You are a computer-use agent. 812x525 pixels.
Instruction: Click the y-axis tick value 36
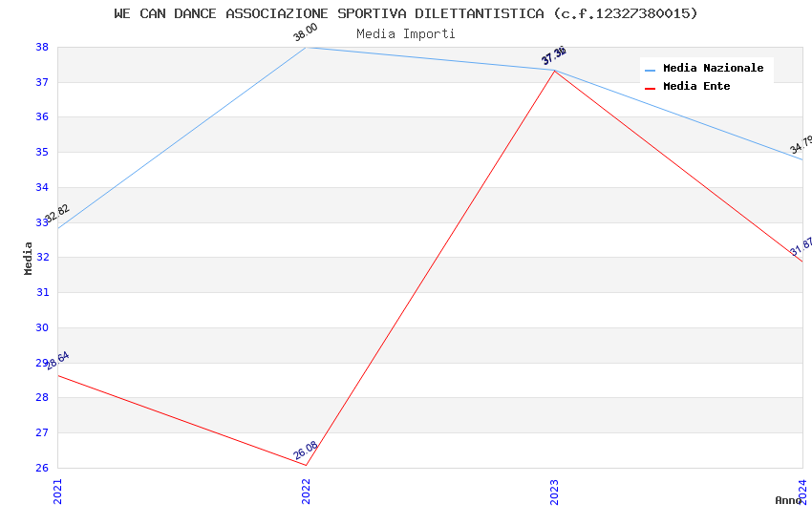42,116
